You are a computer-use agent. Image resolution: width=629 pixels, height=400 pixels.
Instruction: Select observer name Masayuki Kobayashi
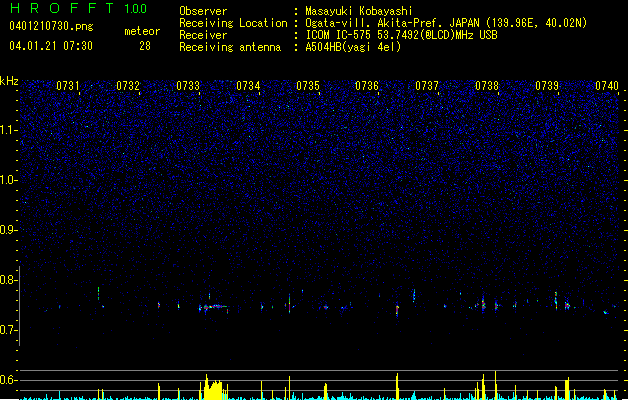click(x=359, y=11)
